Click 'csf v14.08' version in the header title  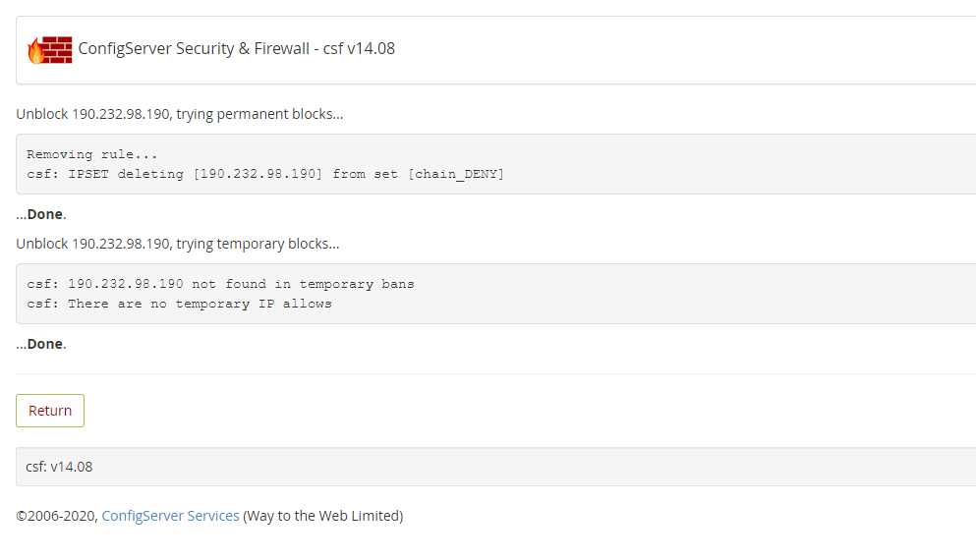[359, 49]
